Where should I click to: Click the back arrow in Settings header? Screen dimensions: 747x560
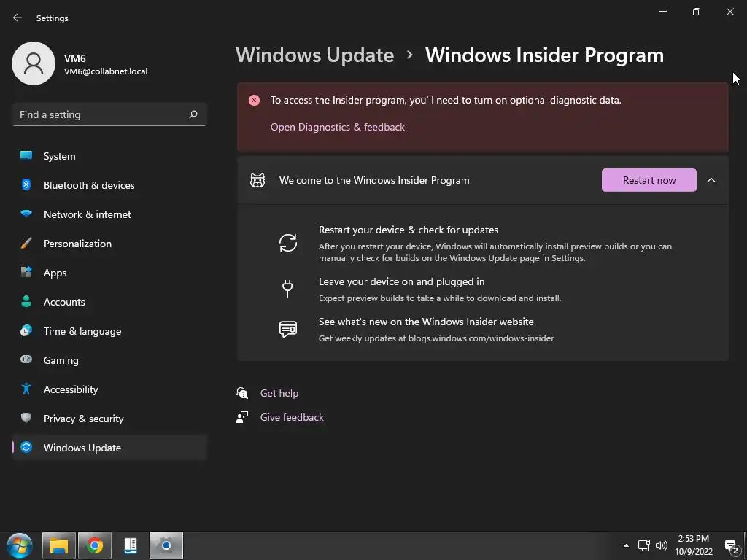tap(18, 17)
